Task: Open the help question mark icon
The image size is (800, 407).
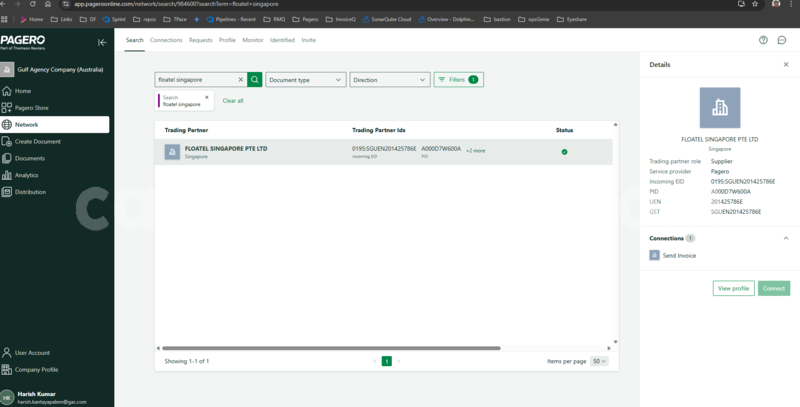Action: pos(763,40)
